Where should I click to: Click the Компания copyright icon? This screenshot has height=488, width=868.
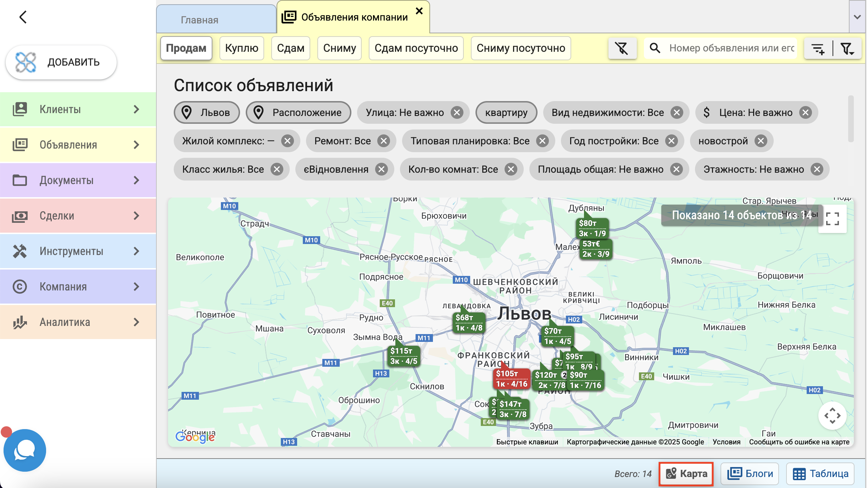(x=20, y=287)
